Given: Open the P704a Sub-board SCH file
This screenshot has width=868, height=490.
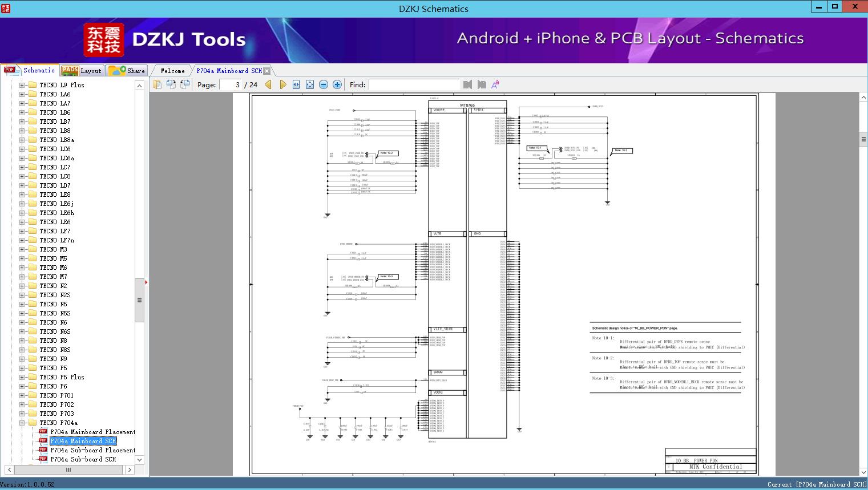Looking at the screenshot, I should [x=83, y=459].
